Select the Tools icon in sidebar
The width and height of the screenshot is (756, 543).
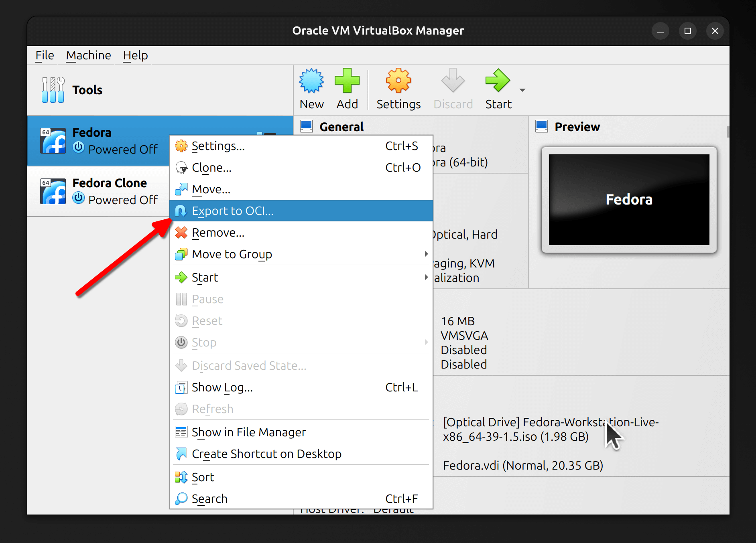pos(53,90)
